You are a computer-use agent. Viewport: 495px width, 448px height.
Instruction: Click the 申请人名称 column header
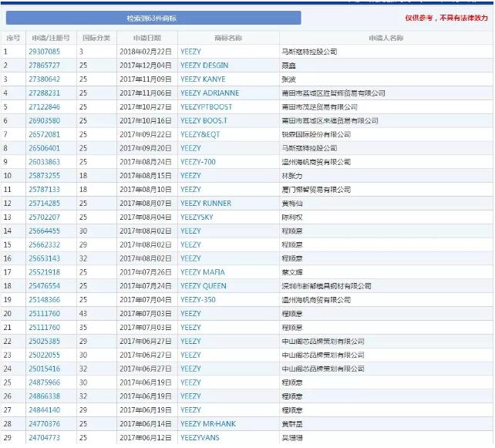[386, 39]
